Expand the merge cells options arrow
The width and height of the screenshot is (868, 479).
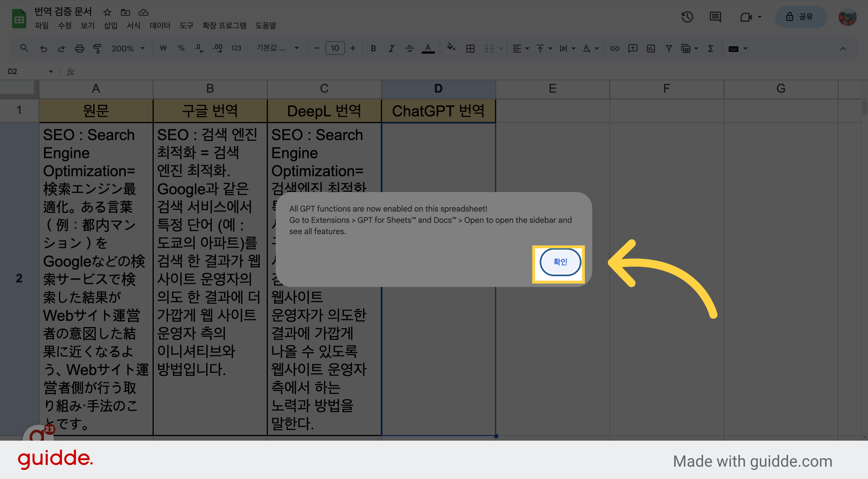[x=501, y=49]
